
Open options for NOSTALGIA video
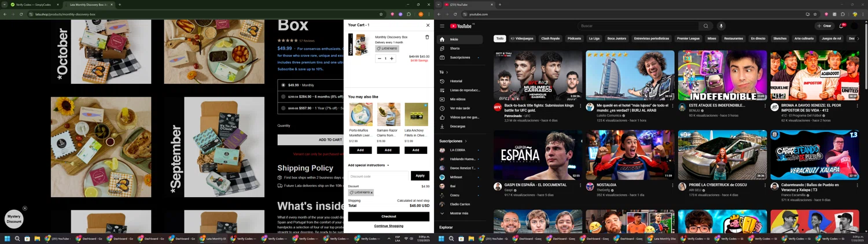pos(672,186)
